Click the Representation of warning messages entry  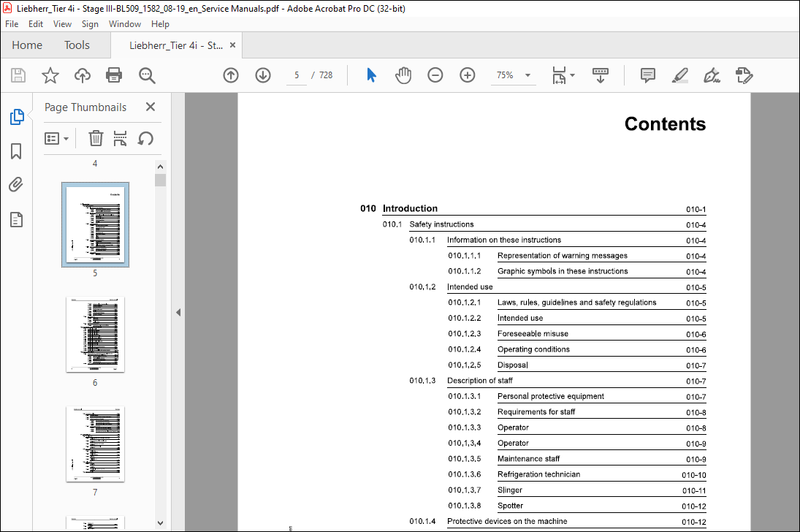[577, 255]
